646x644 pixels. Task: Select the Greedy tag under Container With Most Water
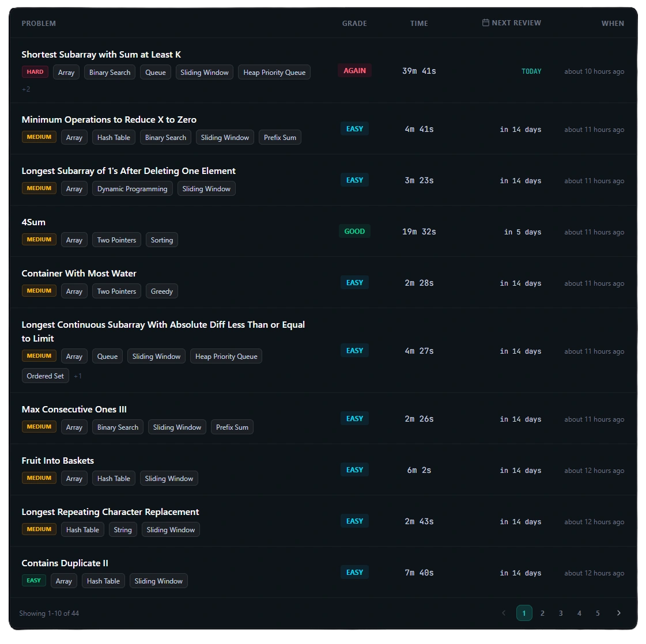162,291
